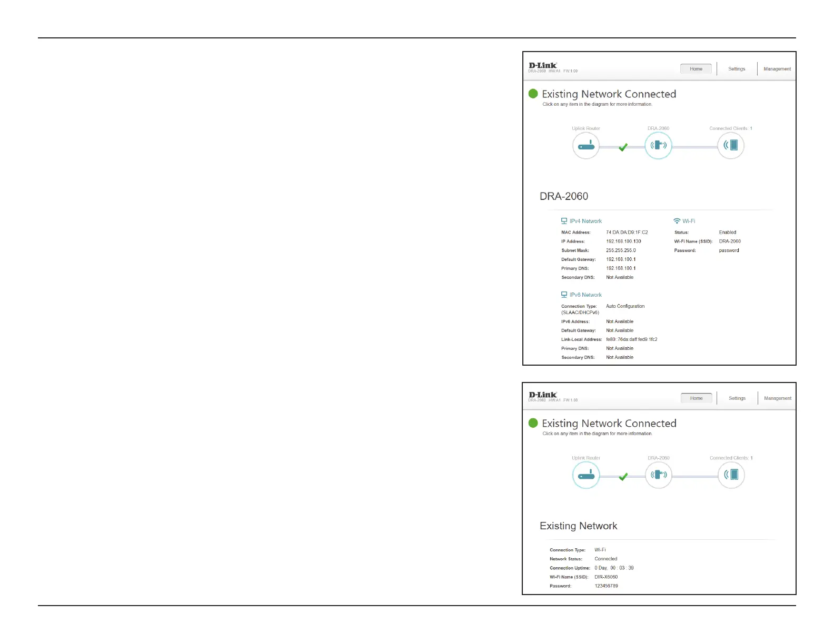
Task: Click Connection Type value Wi-Fi
Action: coord(600,550)
